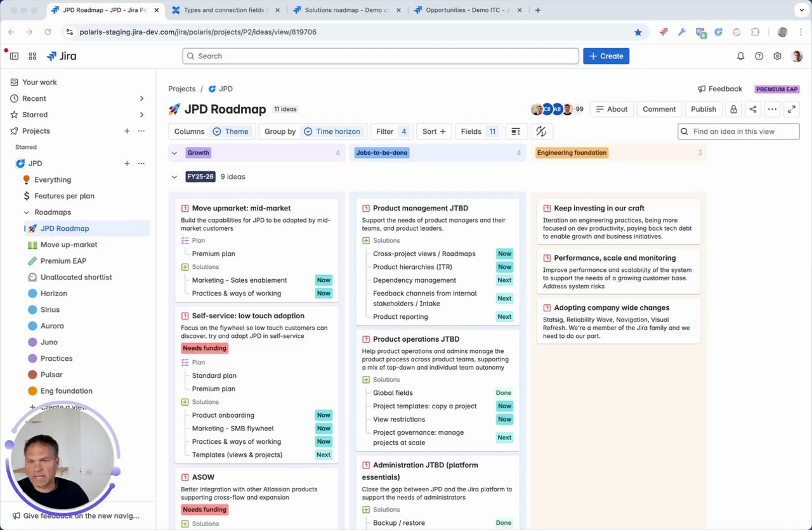
Task: Open Keep investing in our craft idea
Action: 599,208
